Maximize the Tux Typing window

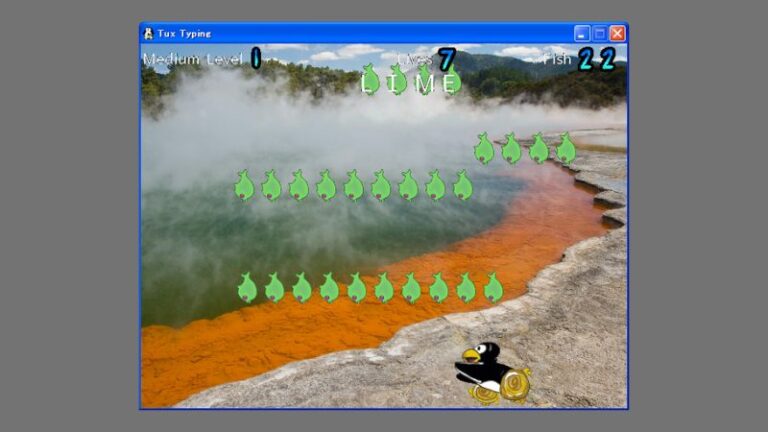pyautogui.click(x=599, y=33)
